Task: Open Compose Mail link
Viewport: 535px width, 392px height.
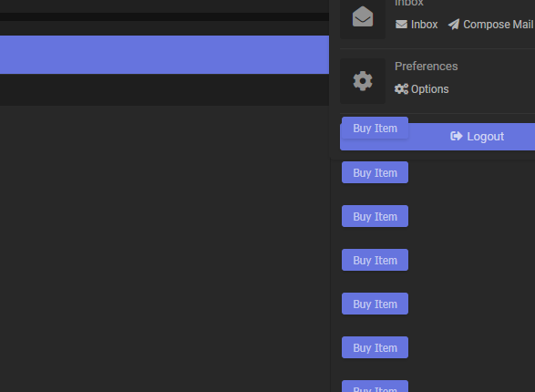Action: 490,25
